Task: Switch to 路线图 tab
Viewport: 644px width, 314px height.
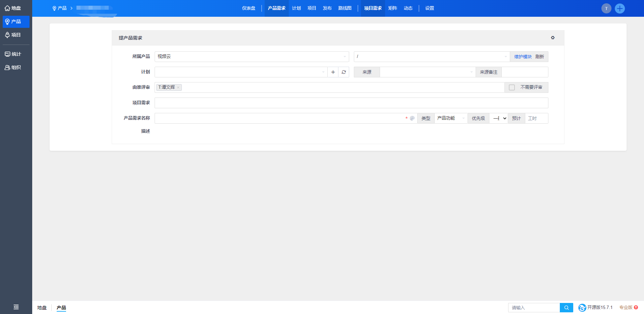Action: click(x=345, y=8)
